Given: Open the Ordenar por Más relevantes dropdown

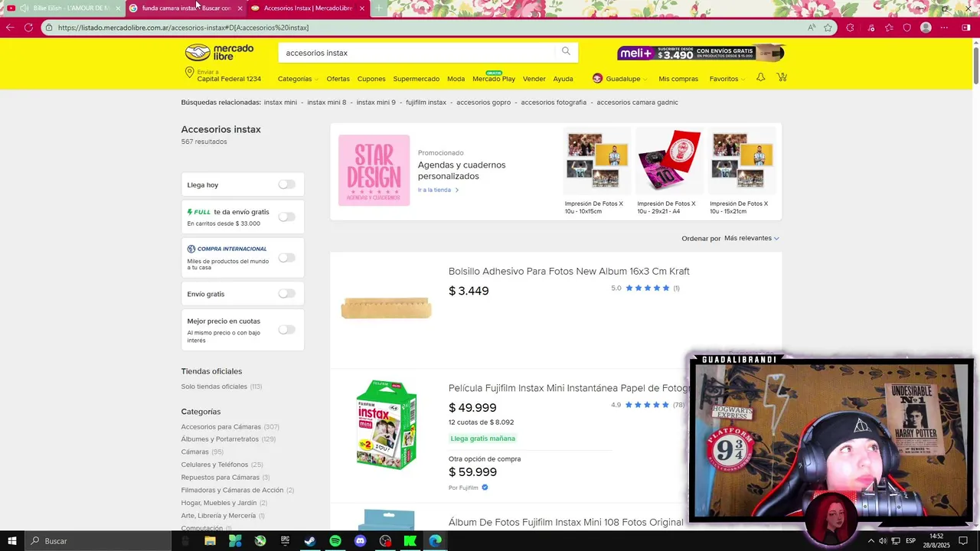Looking at the screenshot, I should [751, 238].
